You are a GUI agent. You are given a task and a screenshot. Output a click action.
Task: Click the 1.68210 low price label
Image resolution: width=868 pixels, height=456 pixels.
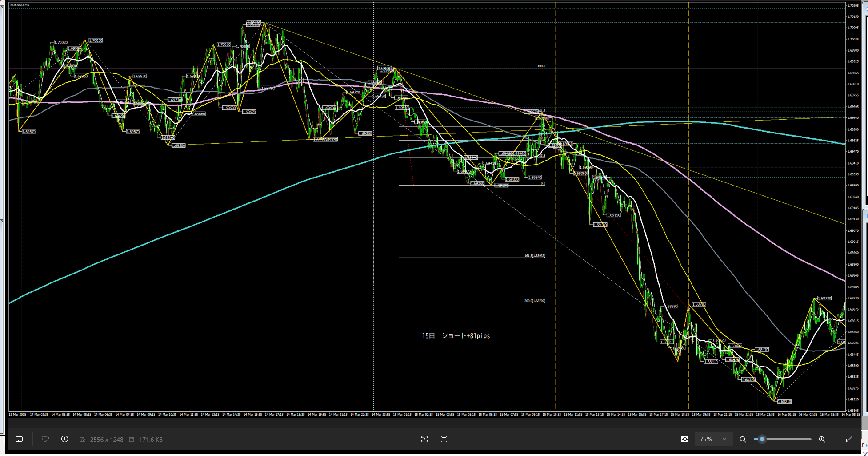tap(784, 401)
